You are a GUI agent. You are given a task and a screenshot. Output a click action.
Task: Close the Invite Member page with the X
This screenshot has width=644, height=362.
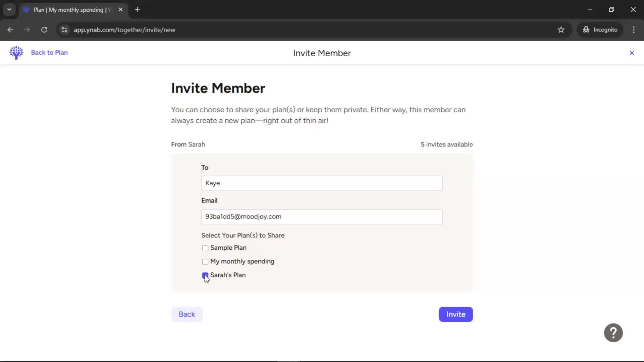632,53
